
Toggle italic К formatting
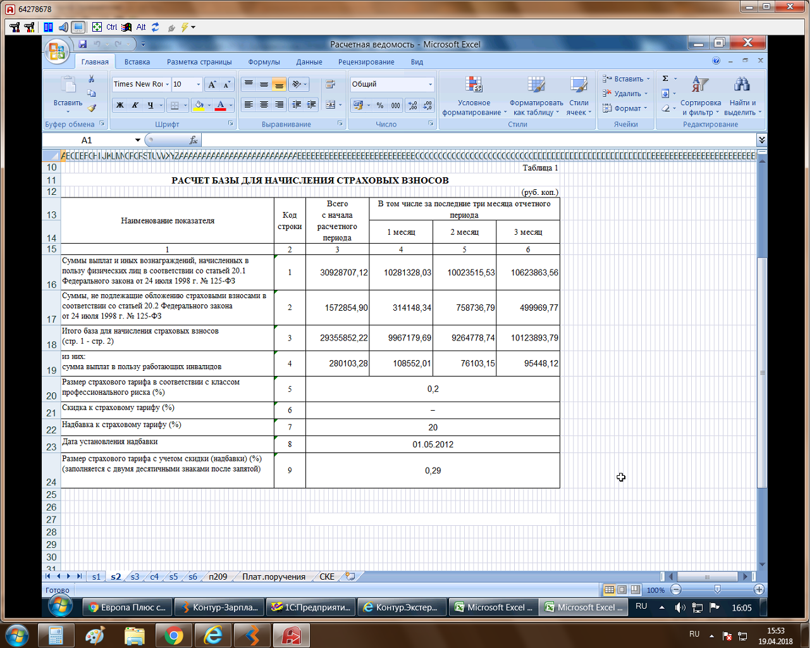pyautogui.click(x=135, y=105)
